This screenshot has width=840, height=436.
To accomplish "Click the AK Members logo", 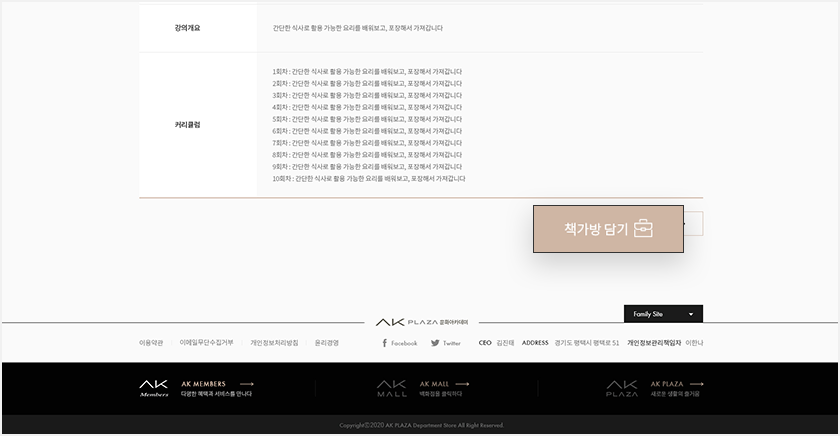I will pyautogui.click(x=154, y=388).
